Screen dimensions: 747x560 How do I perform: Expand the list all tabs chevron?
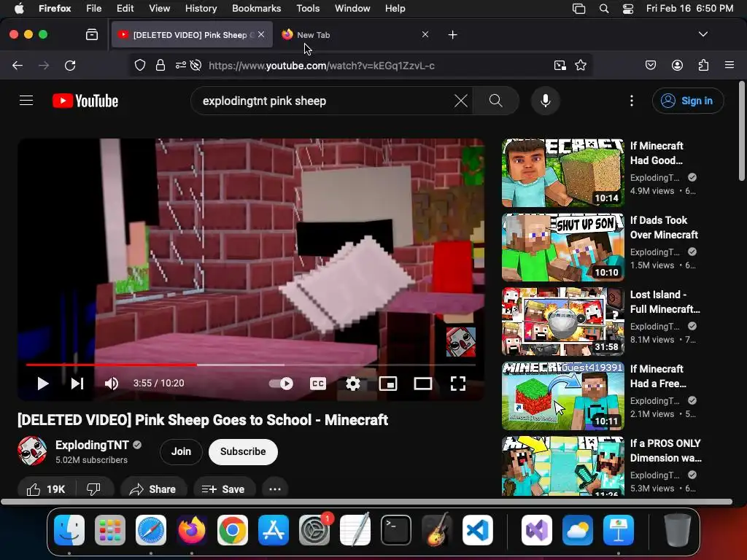(x=703, y=34)
